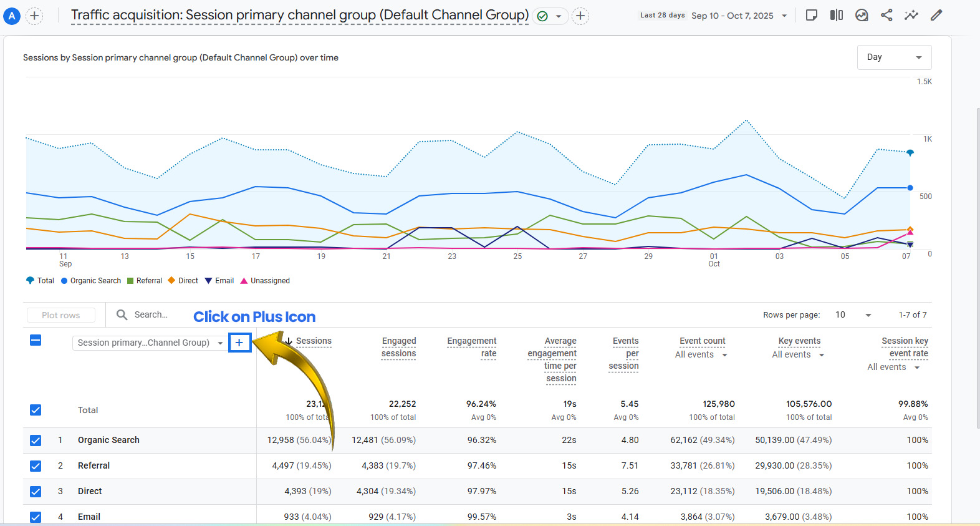Open the Key events All events menu

coord(798,355)
